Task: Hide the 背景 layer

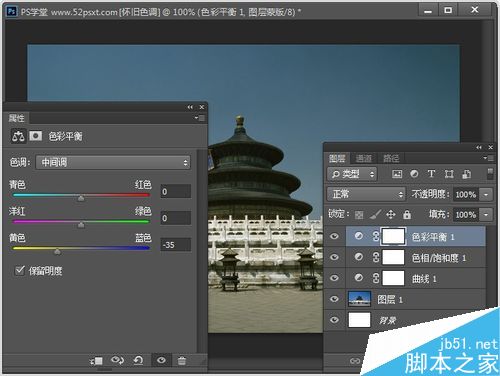Action: point(334,320)
